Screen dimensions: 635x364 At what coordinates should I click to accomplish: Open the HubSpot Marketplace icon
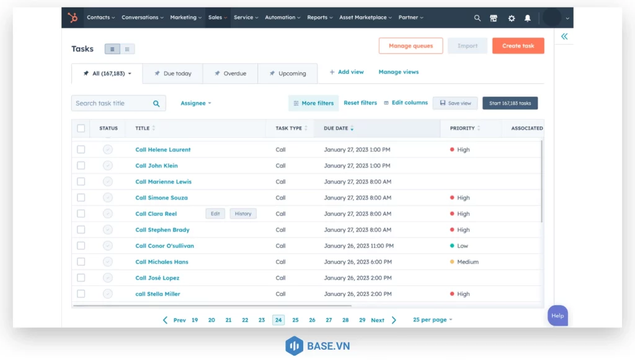(x=494, y=17)
